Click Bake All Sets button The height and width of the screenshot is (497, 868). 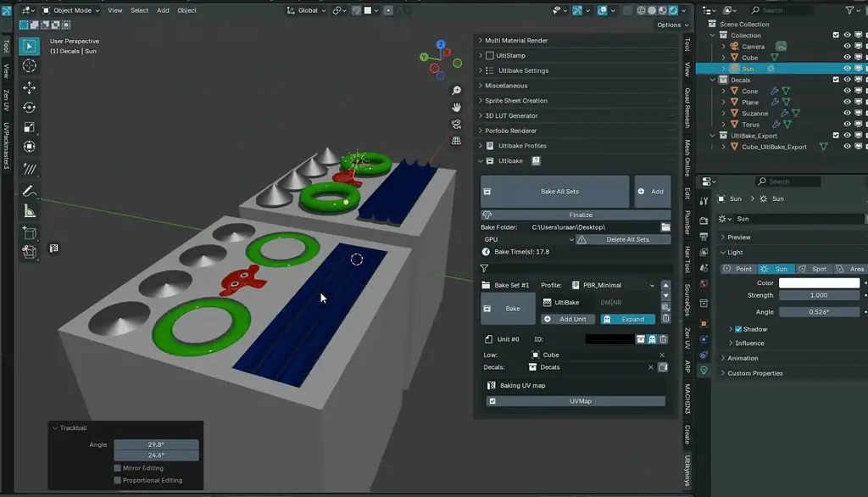click(x=554, y=192)
